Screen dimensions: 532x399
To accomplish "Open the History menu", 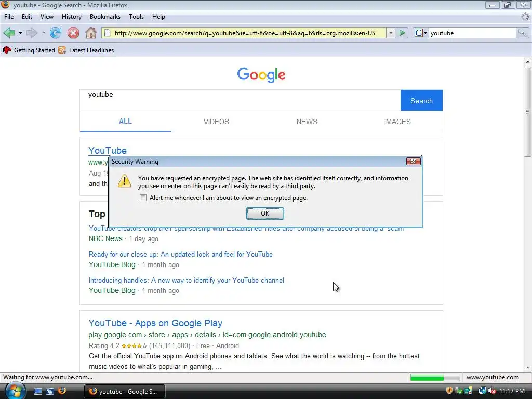I will (72, 17).
